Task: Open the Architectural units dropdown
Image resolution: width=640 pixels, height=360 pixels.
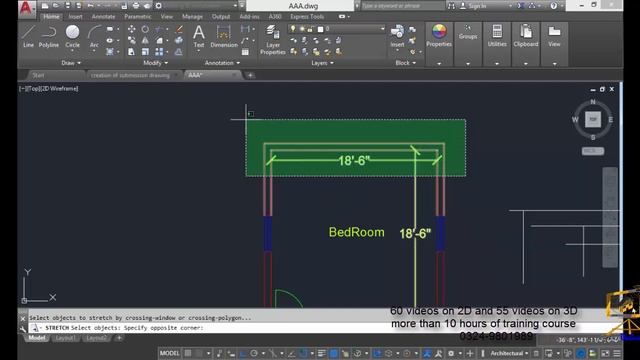Action: (x=509, y=353)
